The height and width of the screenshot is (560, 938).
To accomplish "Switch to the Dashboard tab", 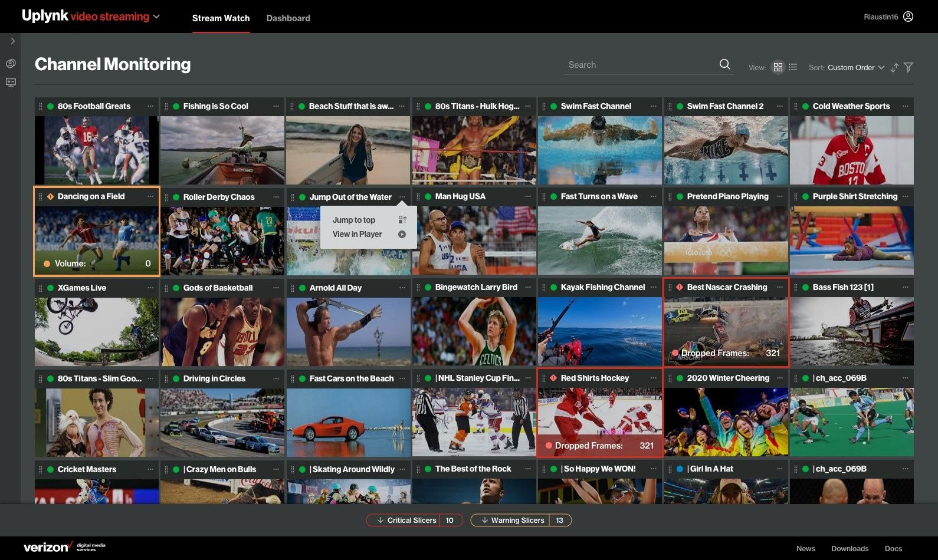I will click(288, 18).
